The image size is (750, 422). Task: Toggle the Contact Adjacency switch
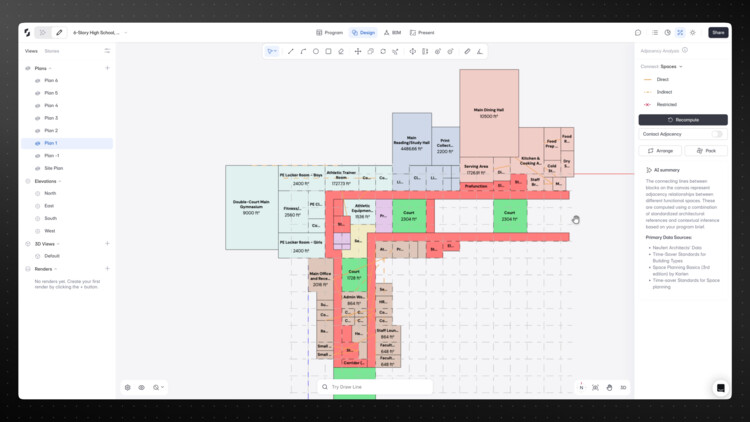[x=717, y=133]
